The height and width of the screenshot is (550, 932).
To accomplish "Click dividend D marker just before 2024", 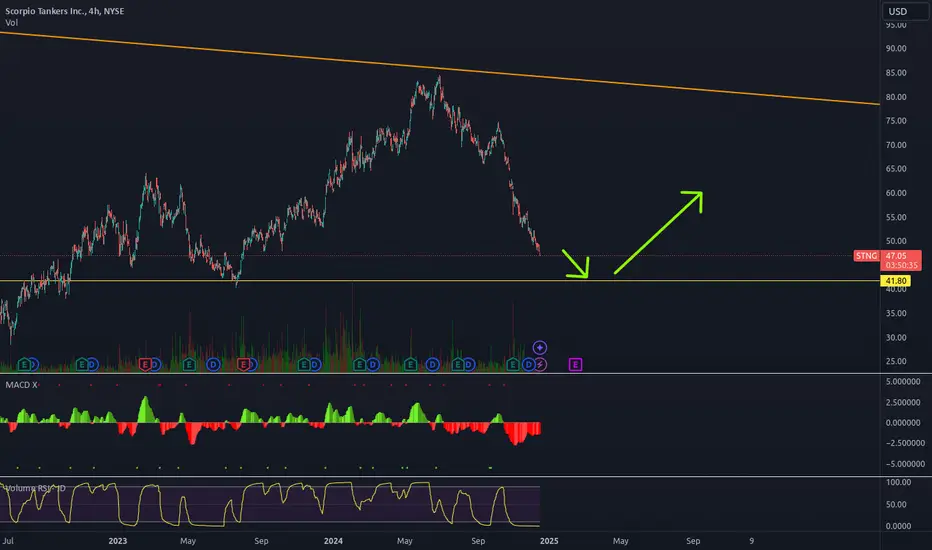I will [x=315, y=364].
